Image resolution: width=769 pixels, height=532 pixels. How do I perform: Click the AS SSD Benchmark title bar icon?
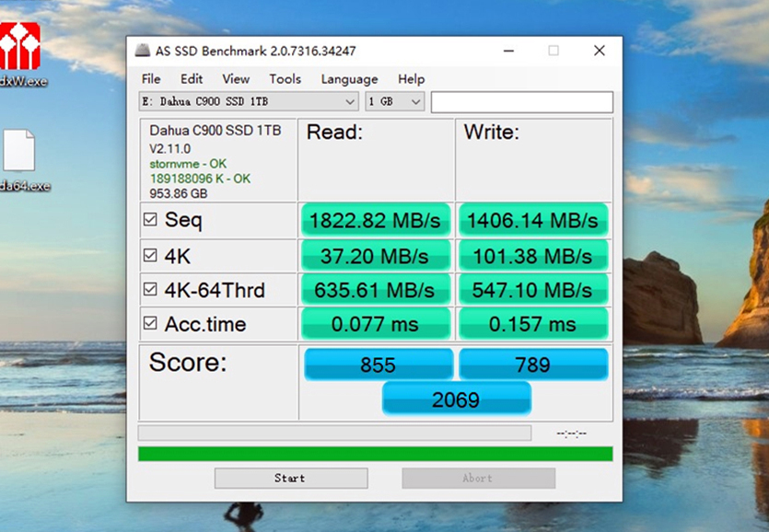(x=141, y=52)
